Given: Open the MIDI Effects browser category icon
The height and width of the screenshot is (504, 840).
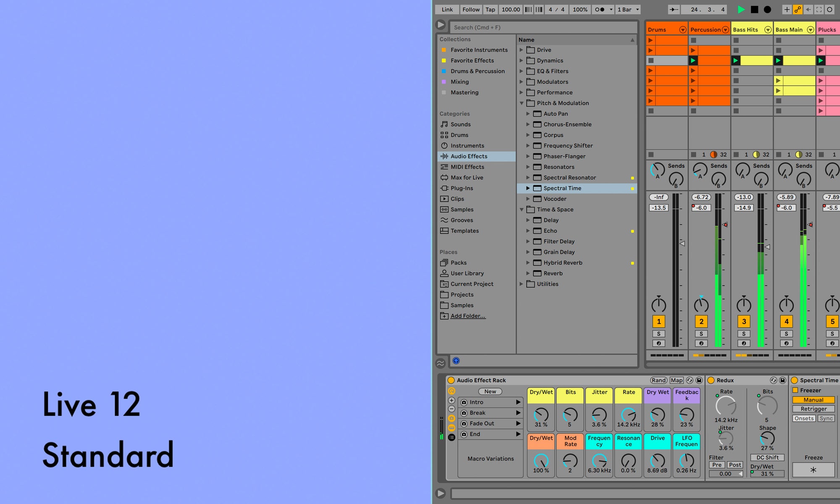Looking at the screenshot, I should click(x=445, y=167).
